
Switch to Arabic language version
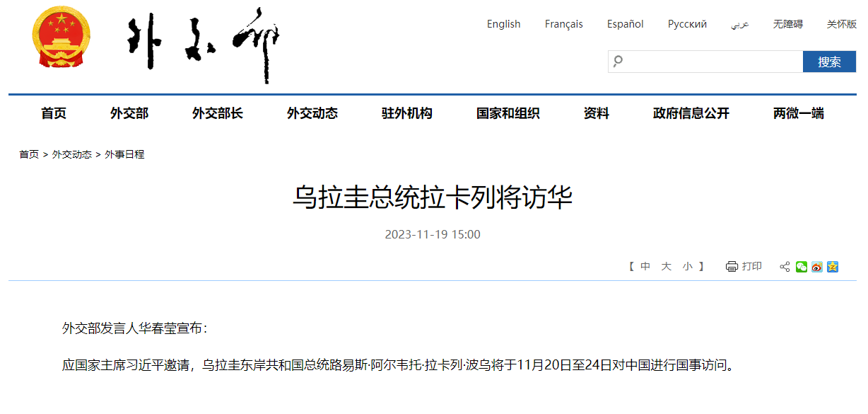739,24
